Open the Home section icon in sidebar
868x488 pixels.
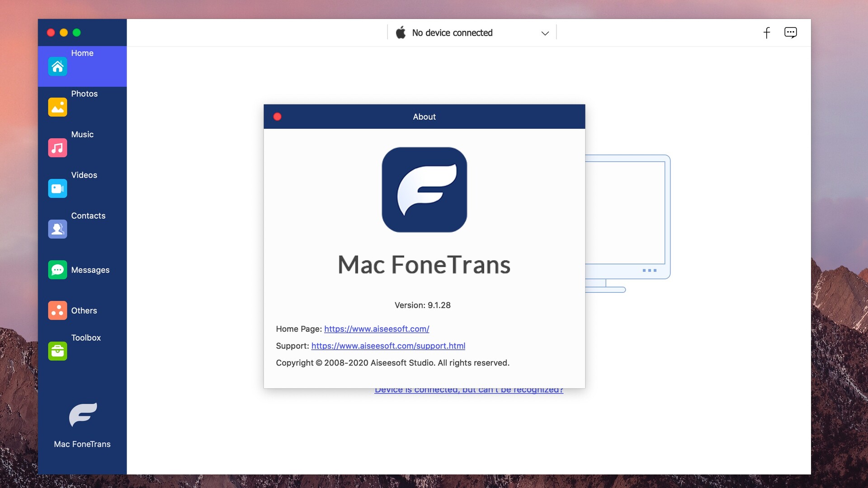point(57,66)
